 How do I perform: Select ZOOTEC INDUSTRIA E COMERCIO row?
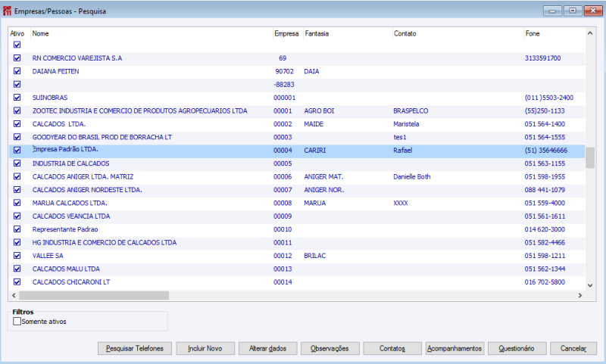297,110
